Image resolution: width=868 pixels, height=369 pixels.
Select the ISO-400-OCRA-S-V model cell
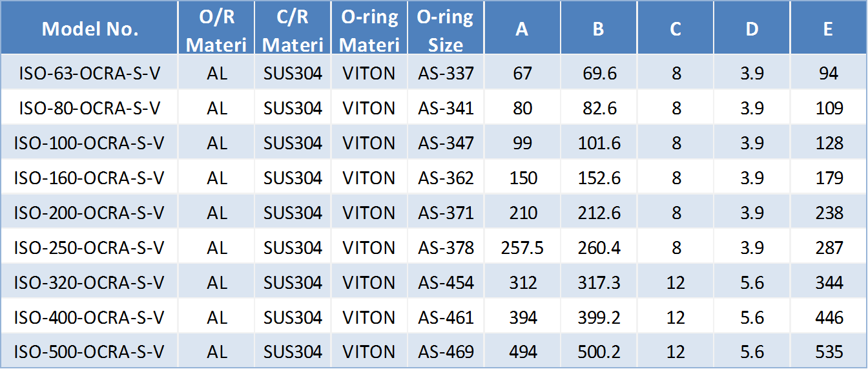[x=90, y=317]
